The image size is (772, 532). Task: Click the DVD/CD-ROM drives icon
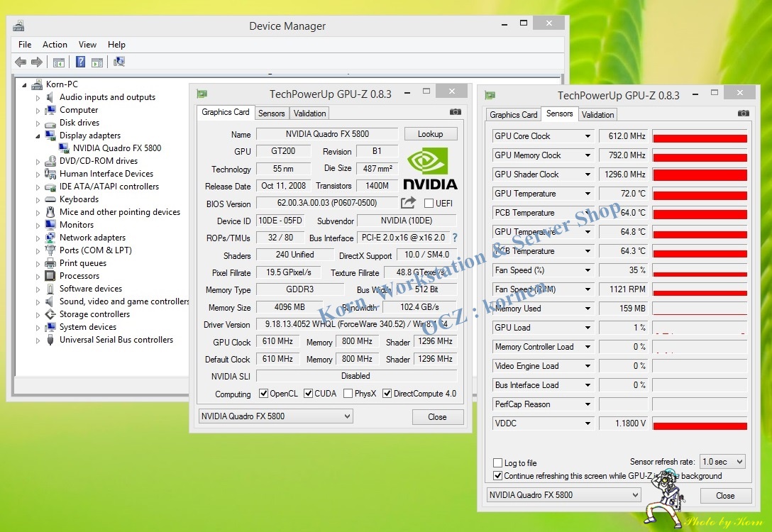point(50,161)
